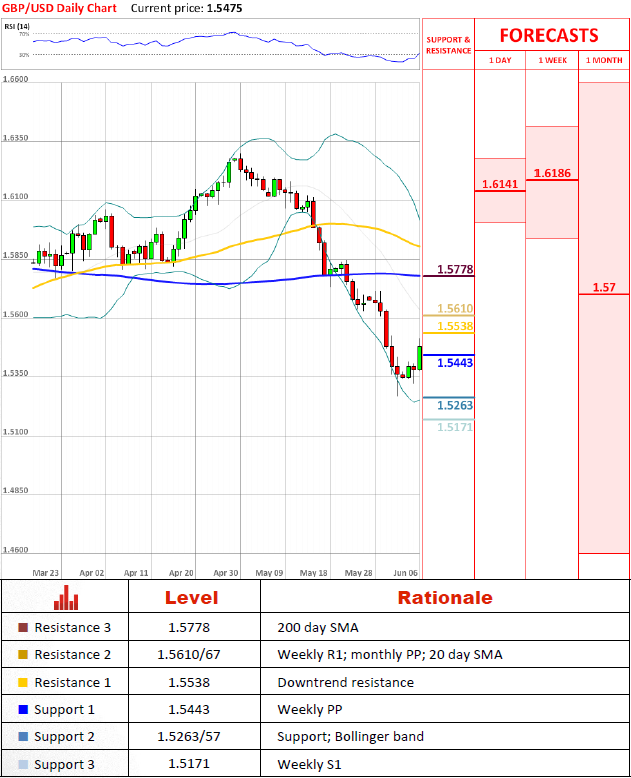
Task: Click the 1.5778 cell in Level column
Action: pos(189,628)
